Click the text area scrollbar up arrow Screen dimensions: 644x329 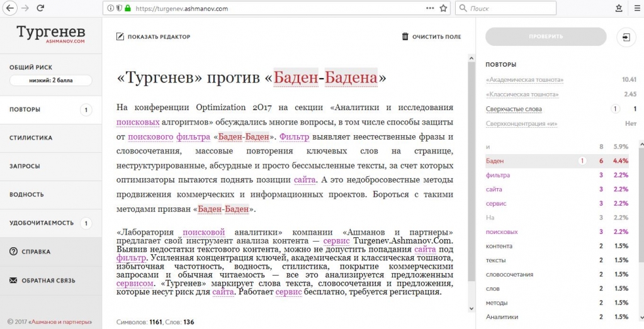(471, 59)
